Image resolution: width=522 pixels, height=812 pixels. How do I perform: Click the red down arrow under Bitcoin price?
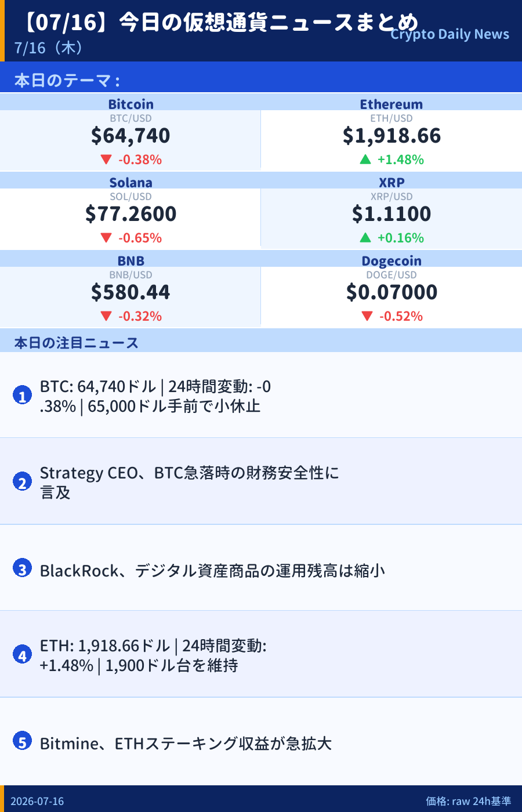point(106,159)
